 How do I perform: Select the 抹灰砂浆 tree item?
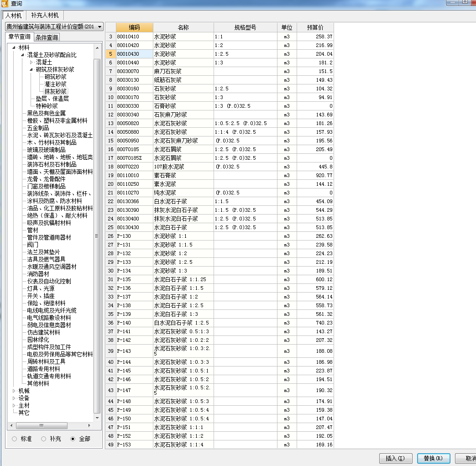(55, 91)
